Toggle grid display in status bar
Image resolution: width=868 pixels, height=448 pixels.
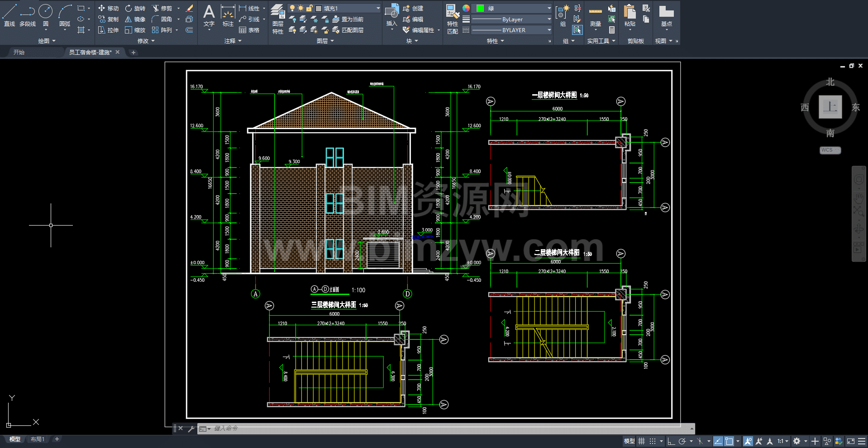[x=641, y=441]
